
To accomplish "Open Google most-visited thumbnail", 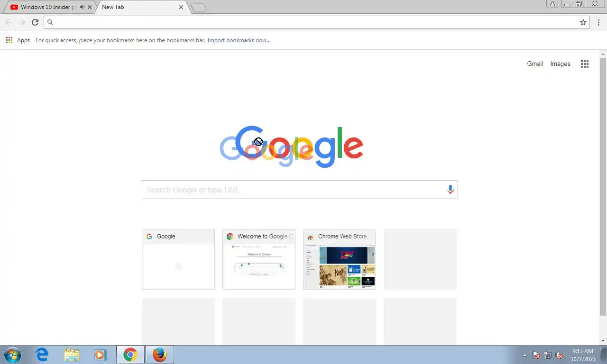I will tap(178, 259).
